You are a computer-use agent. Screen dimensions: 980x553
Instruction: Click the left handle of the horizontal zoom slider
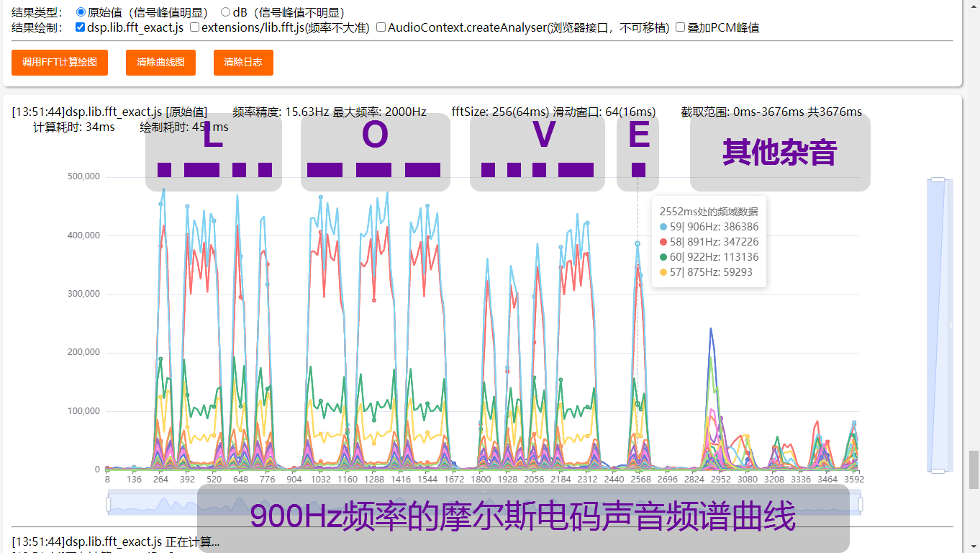(x=109, y=504)
